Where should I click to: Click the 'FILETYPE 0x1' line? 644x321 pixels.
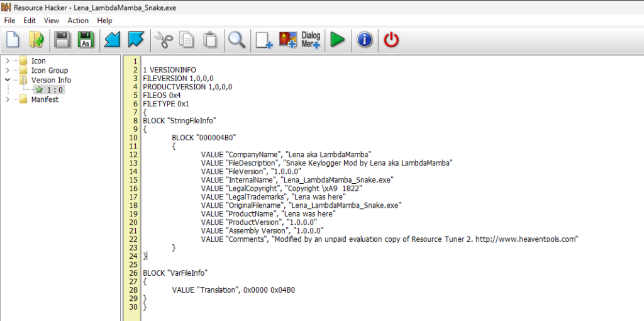[x=166, y=104]
